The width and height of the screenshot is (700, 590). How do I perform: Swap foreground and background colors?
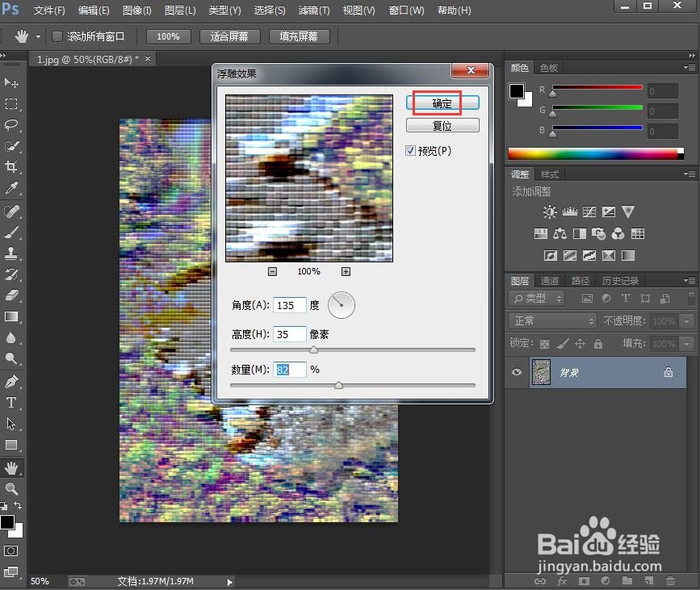point(18,505)
